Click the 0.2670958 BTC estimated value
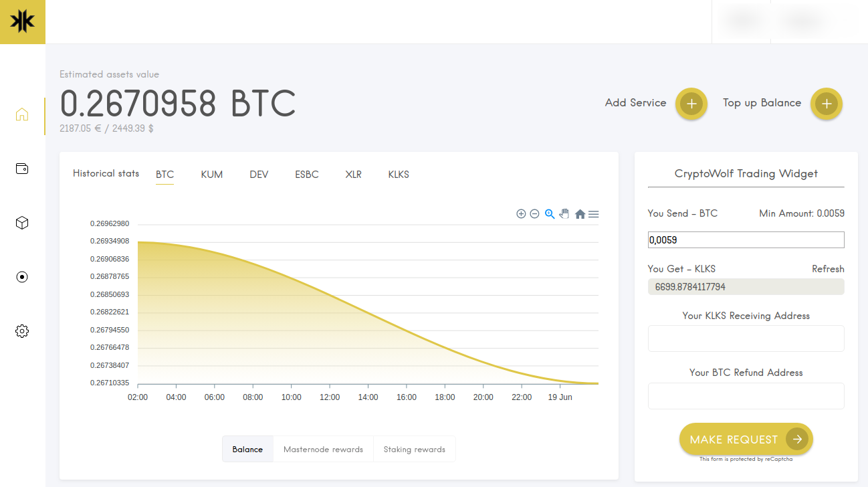The image size is (868, 487). click(178, 104)
